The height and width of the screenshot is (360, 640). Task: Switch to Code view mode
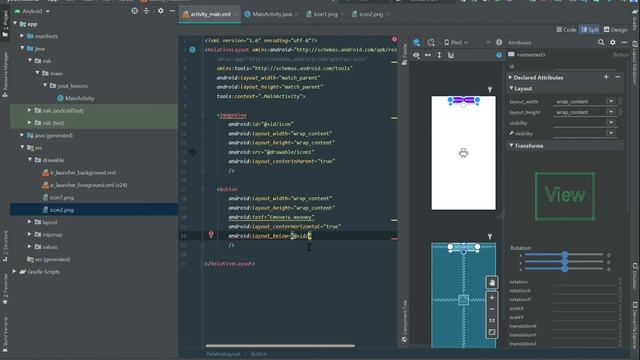pyautogui.click(x=566, y=29)
